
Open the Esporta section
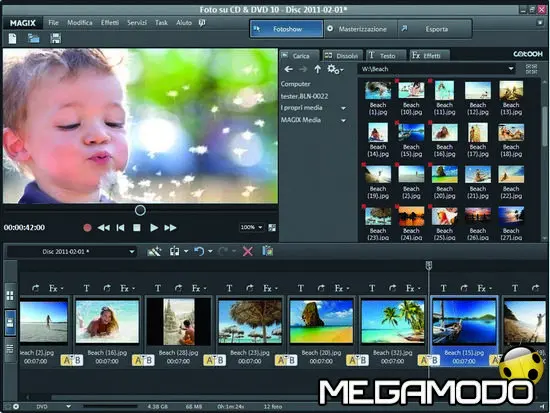[434, 29]
